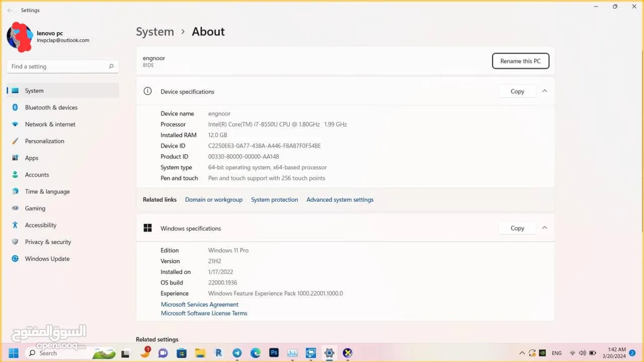Click the OS build value 22000.1936

pyautogui.click(x=223, y=283)
